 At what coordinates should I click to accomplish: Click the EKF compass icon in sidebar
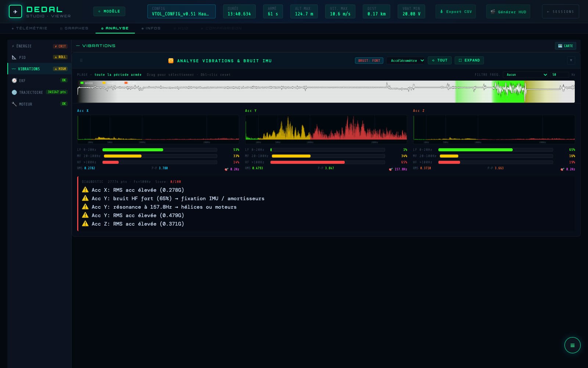point(14,81)
